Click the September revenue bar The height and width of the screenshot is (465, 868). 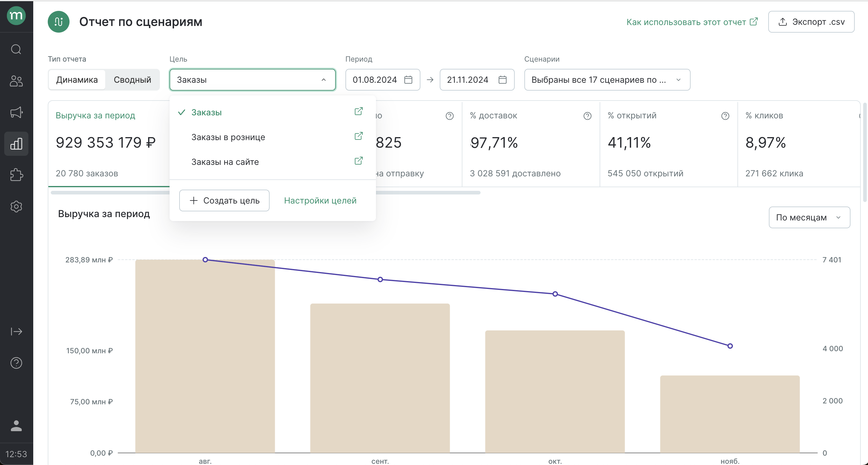(x=380, y=378)
